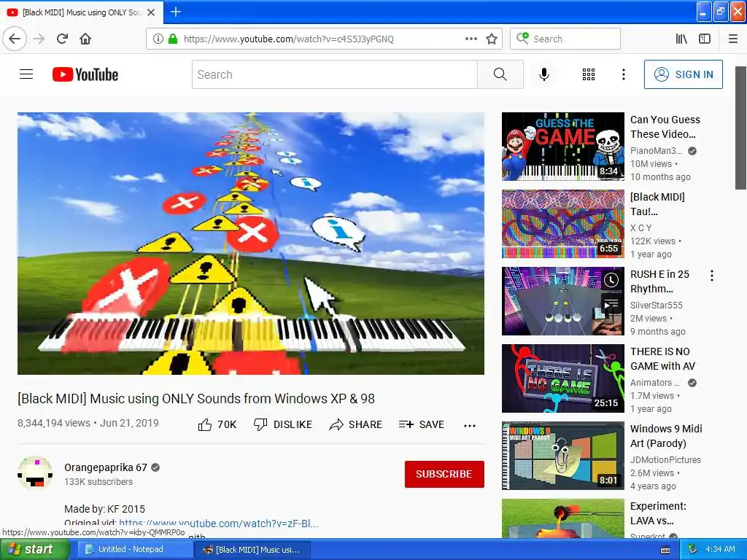747x560 pixels.
Task: Click the DISLIKE thumbs-down button
Action: (283, 424)
